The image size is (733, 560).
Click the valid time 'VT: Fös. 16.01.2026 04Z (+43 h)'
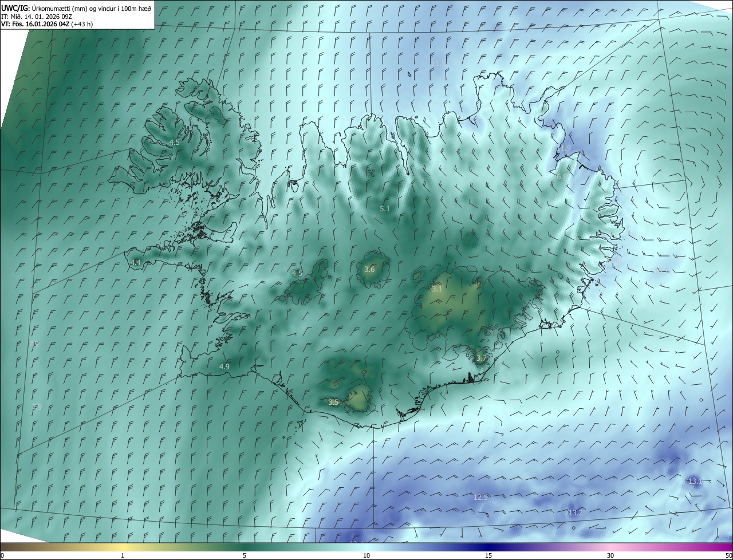[47, 24]
